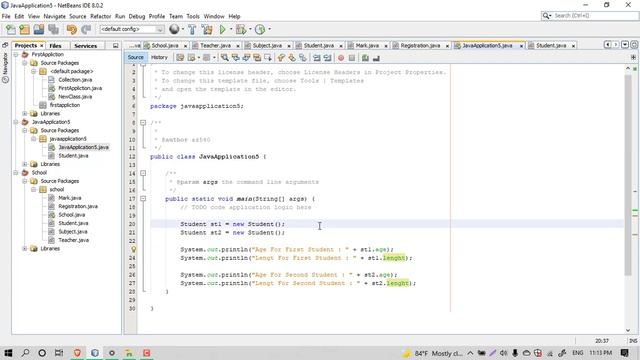640x360 pixels.
Task: Click the Task View icon on taskbar
Action: 59,353
